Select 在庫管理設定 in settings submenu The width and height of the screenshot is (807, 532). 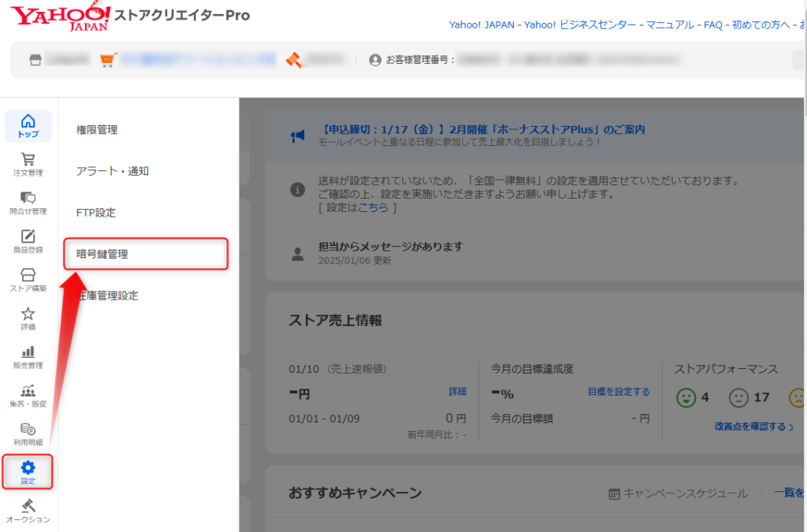107,296
